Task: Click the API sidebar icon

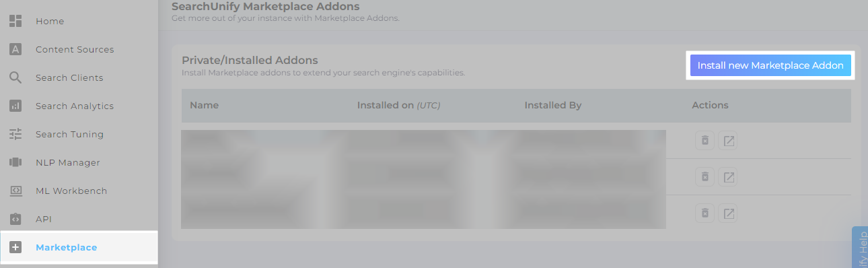Action: click(15, 219)
